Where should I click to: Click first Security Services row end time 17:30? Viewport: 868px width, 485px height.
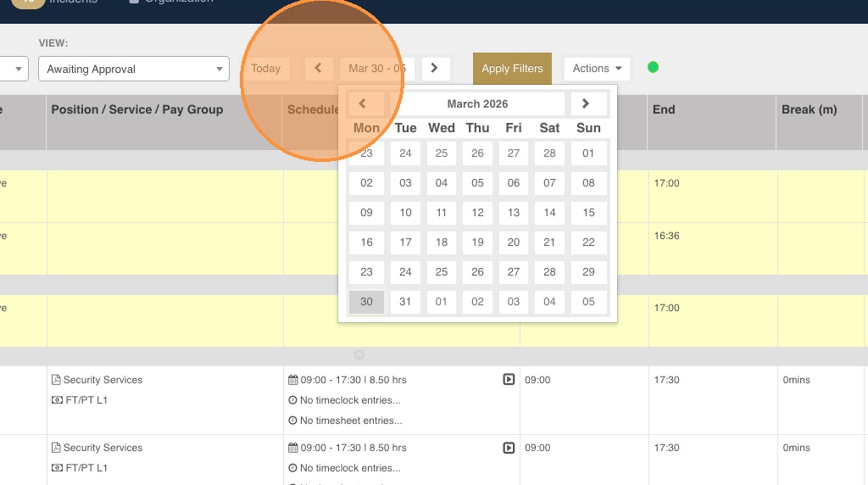[666, 380]
